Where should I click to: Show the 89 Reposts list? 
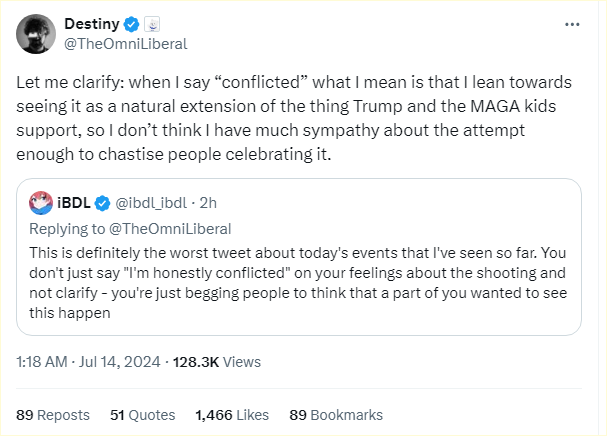coord(53,414)
